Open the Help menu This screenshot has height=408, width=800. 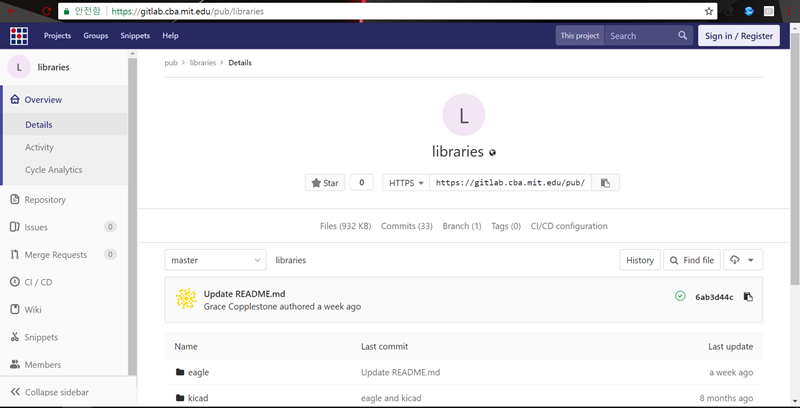(x=170, y=36)
